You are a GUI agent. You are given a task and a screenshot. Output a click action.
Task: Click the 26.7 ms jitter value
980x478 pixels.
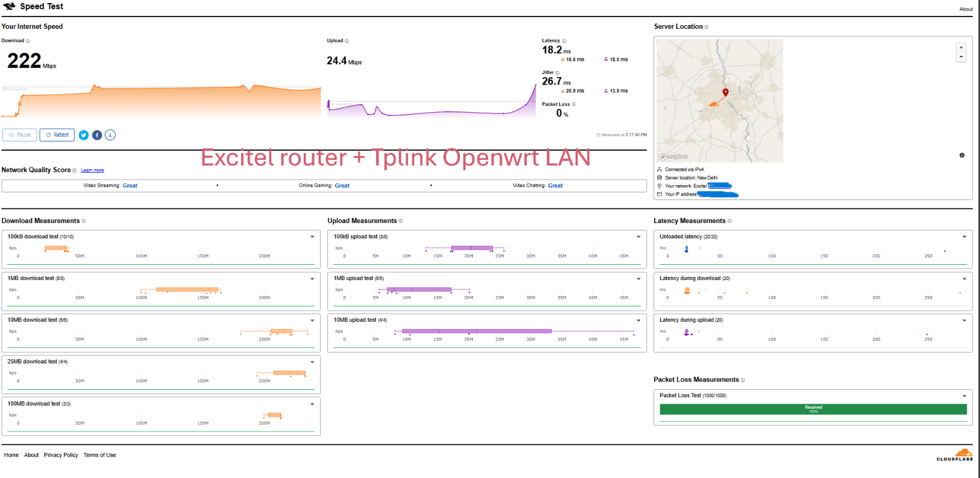tap(556, 82)
